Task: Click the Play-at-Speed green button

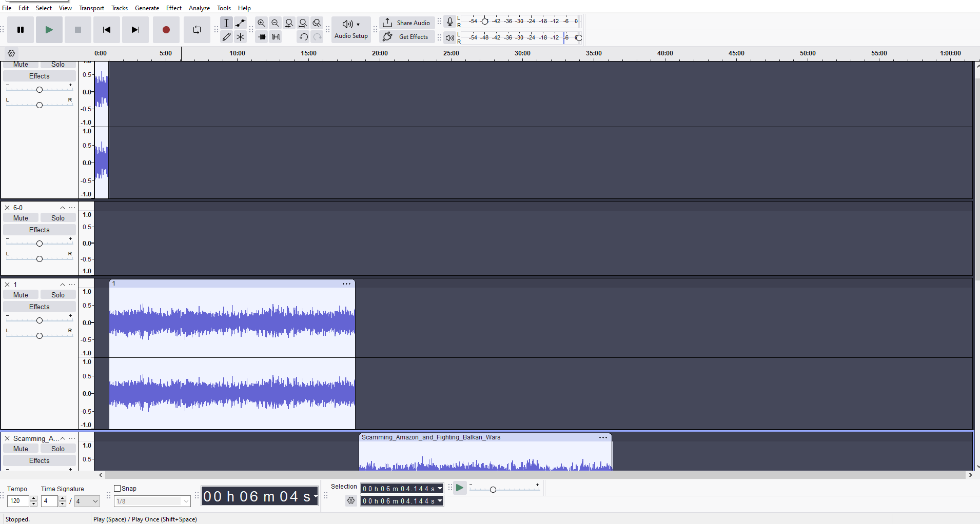Action: [x=460, y=488]
